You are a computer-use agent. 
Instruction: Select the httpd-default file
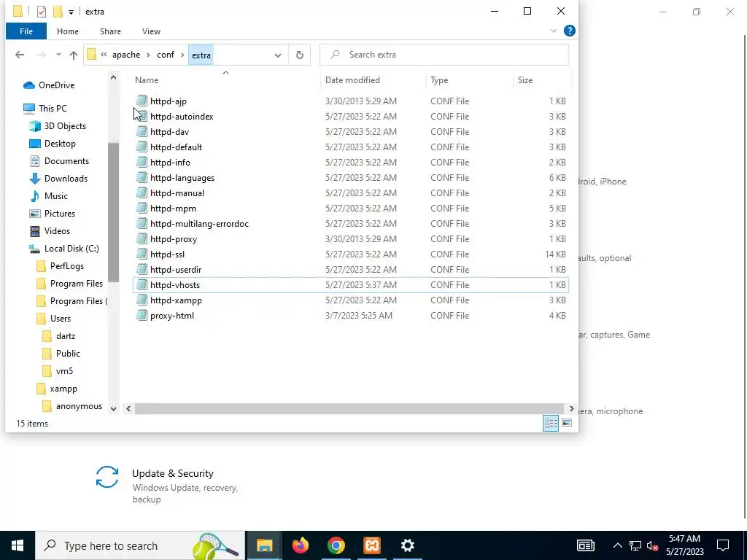pos(351,147)
